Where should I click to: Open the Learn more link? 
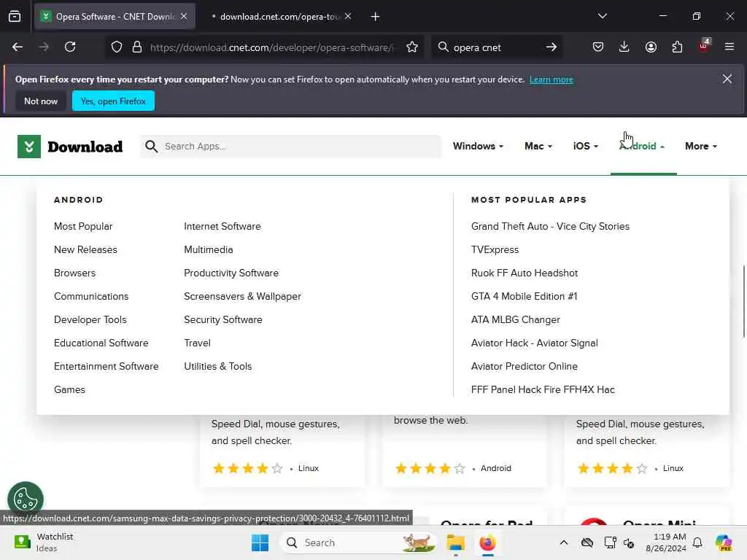(x=551, y=79)
